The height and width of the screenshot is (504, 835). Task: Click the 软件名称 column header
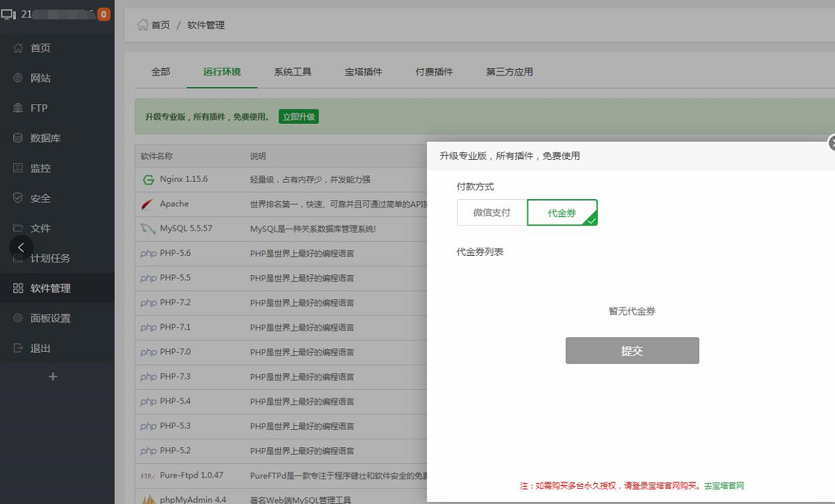(x=157, y=156)
